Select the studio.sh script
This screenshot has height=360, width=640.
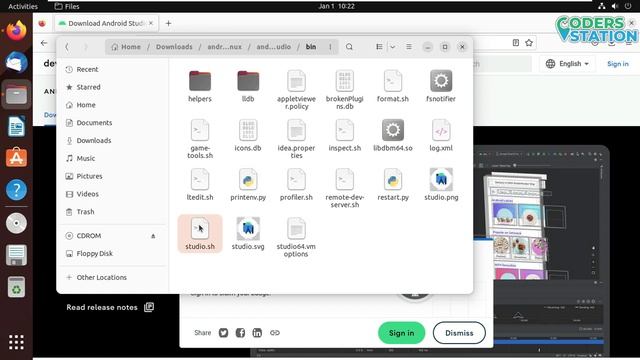pyautogui.click(x=200, y=233)
